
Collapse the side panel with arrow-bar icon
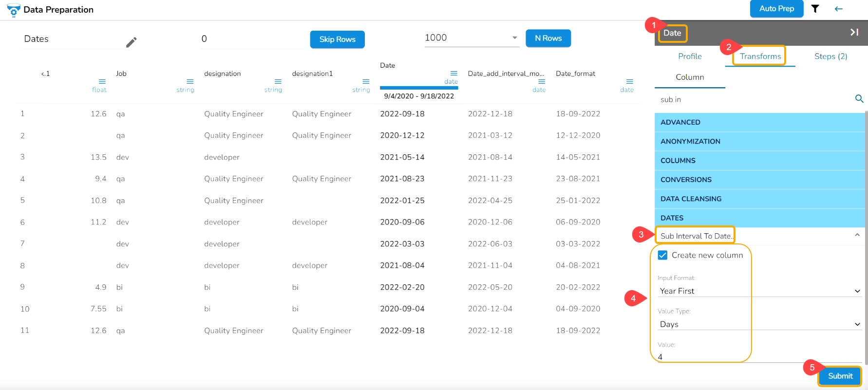point(854,32)
